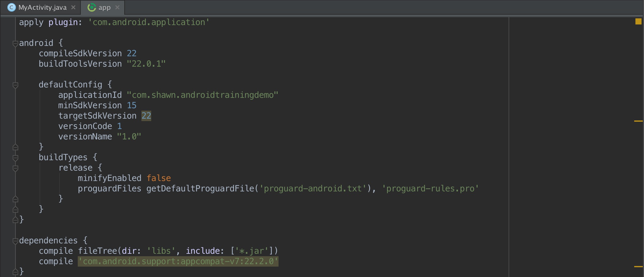Collapse the dependencies block fold marker

coord(15,241)
